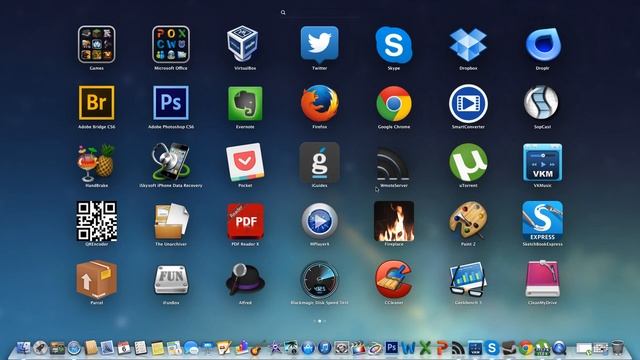Open Microsoft PowerPoint in the Dock
The width and height of the screenshot is (640, 360).
click(442, 348)
